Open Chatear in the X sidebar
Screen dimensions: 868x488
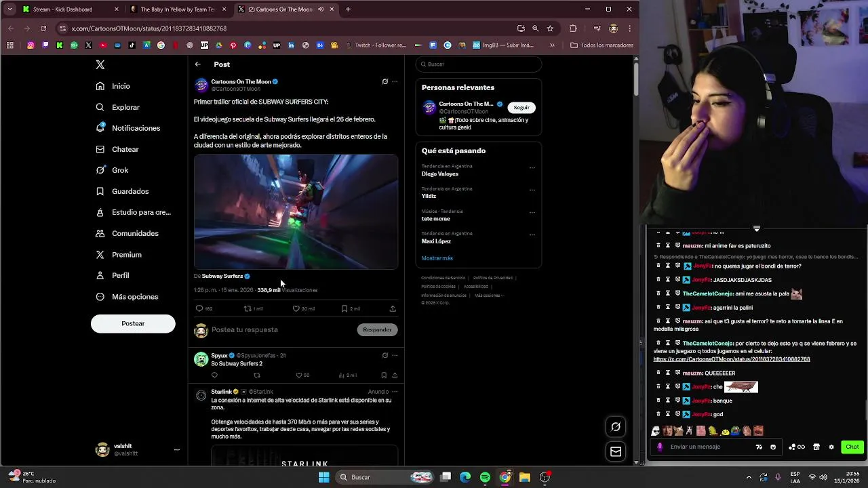pos(117,149)
